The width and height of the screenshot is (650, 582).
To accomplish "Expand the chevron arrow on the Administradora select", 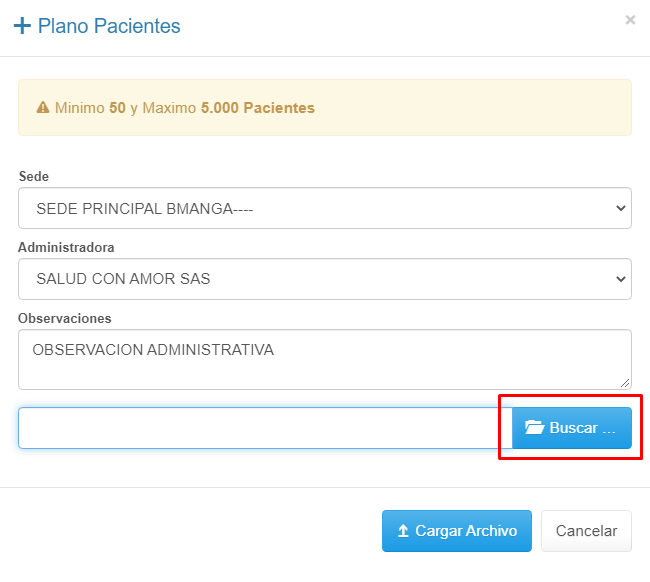I will [621, 279].
